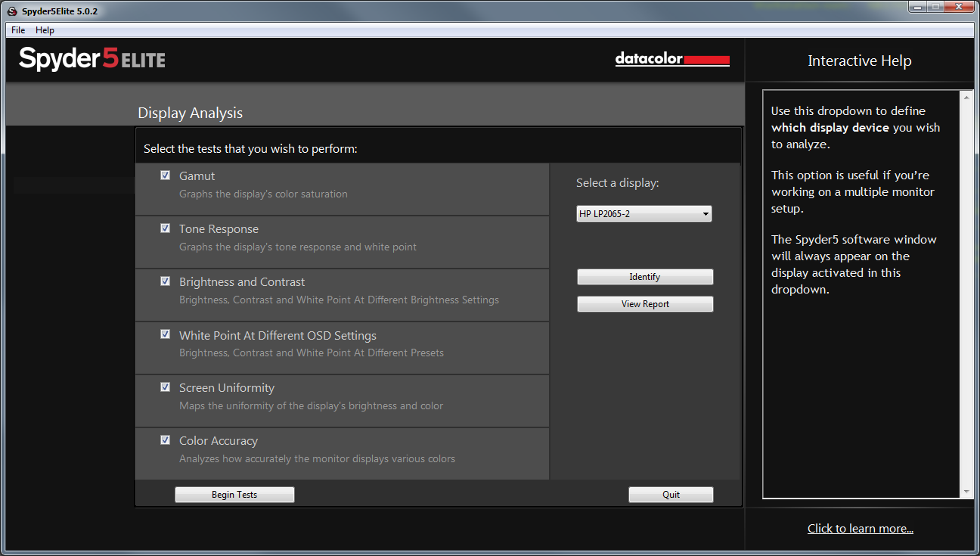
Task: Click the Interactive Help heading
Action: 860,61
